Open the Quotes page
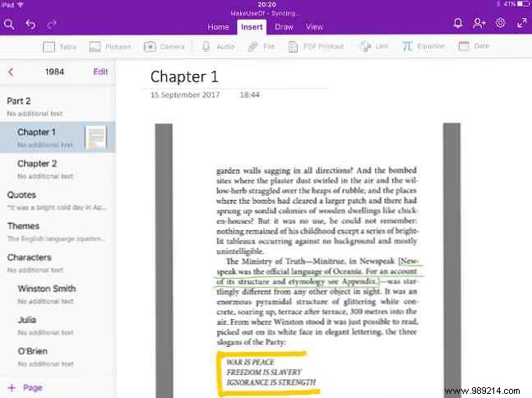The image size is (532, 398). point(58,200)
